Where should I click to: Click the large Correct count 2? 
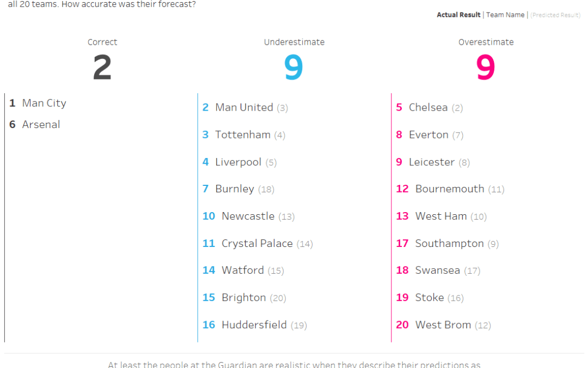(x=102, y=68)
